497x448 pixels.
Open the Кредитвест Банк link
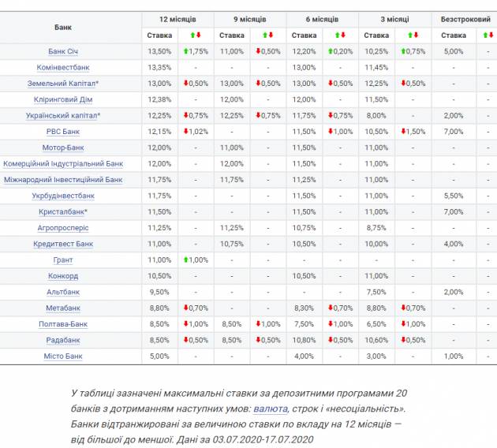(x=63, y=244)
